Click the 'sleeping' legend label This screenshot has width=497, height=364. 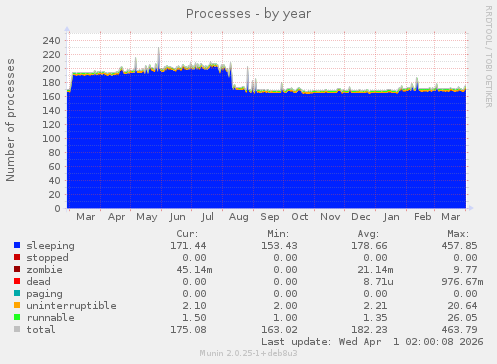point(51,246)
